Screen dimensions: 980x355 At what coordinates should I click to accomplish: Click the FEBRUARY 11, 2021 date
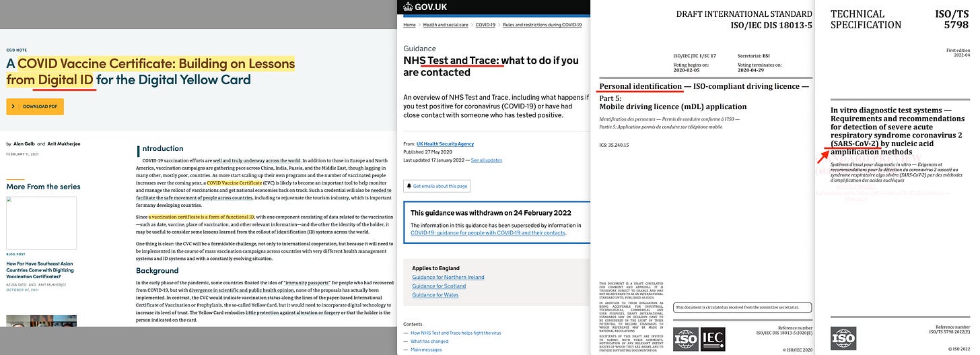23,154
